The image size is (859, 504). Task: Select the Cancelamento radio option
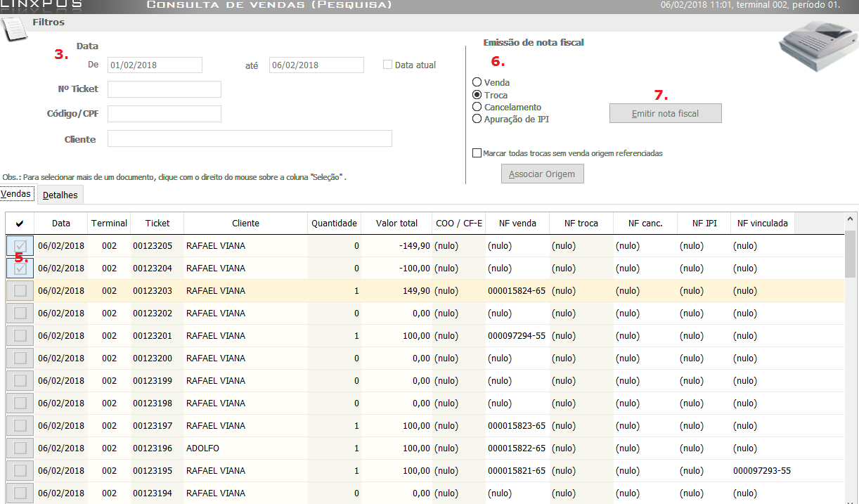click(x=477, y=107)
